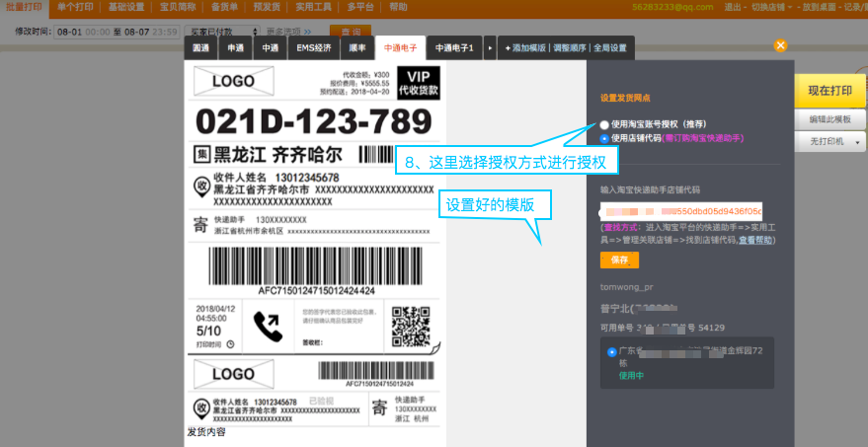Click the tab overflow arrow after 中通电子1
This screenshot has height=447, width=868.
point(491,47)
